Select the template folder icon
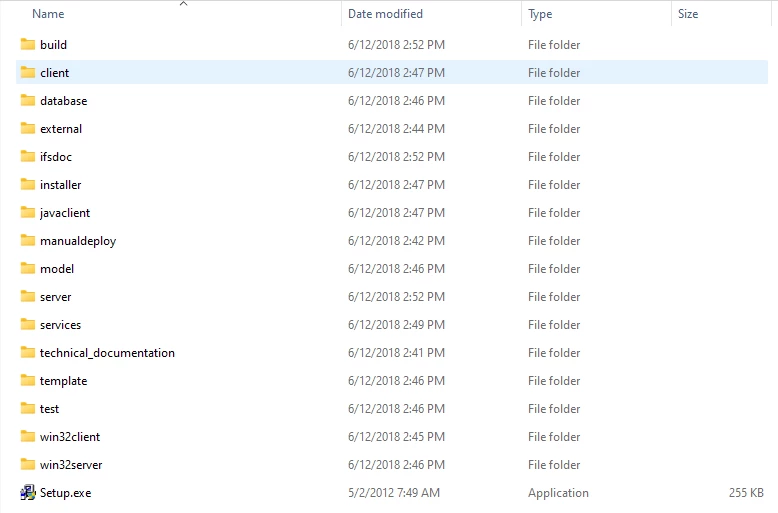Image resolution: width=778 pixels, height=513 pixels. [x=28, y=381]
